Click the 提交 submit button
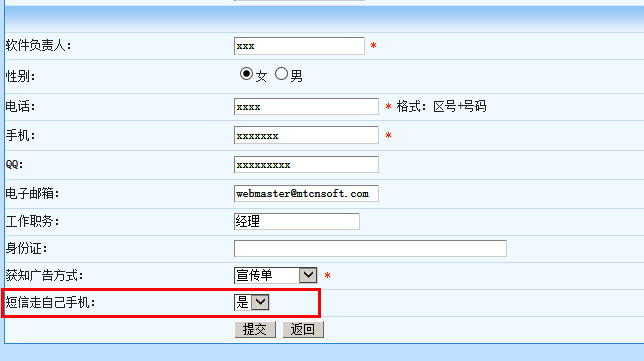This screenshot has height=361, width=644. (x=255, y=329)
